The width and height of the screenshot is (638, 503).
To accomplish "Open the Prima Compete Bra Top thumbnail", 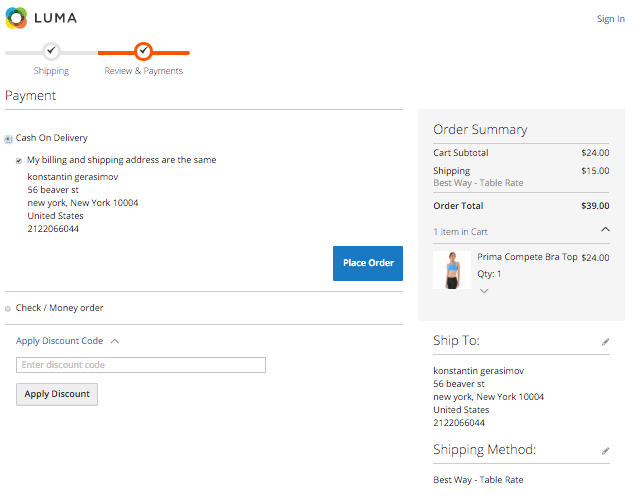I will (452, 270).
